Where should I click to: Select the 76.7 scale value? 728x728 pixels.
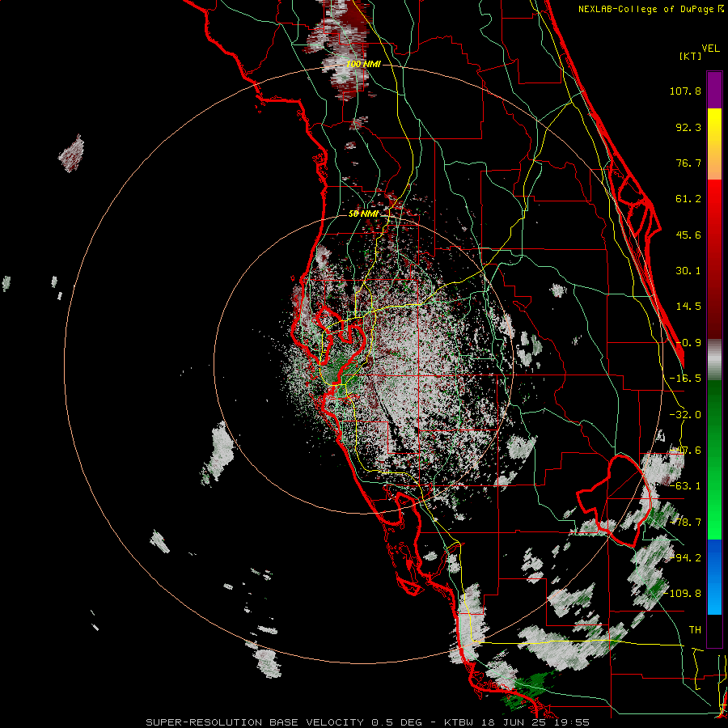[x=688, y=163]
